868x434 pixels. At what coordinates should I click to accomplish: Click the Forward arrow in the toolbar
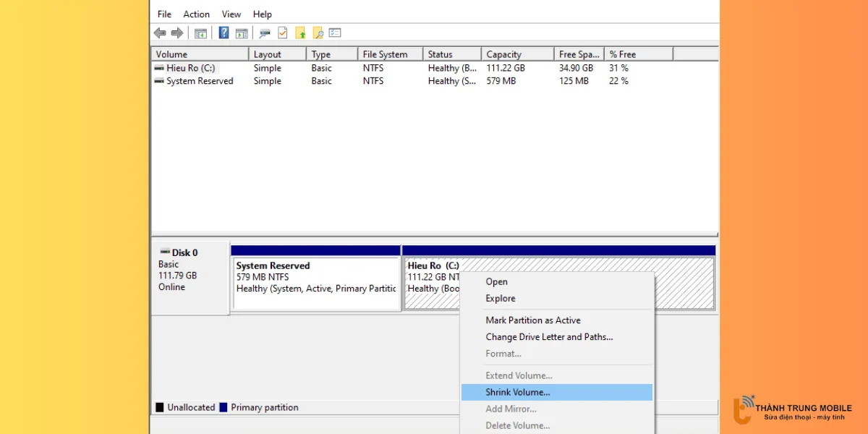pos(176,33)
